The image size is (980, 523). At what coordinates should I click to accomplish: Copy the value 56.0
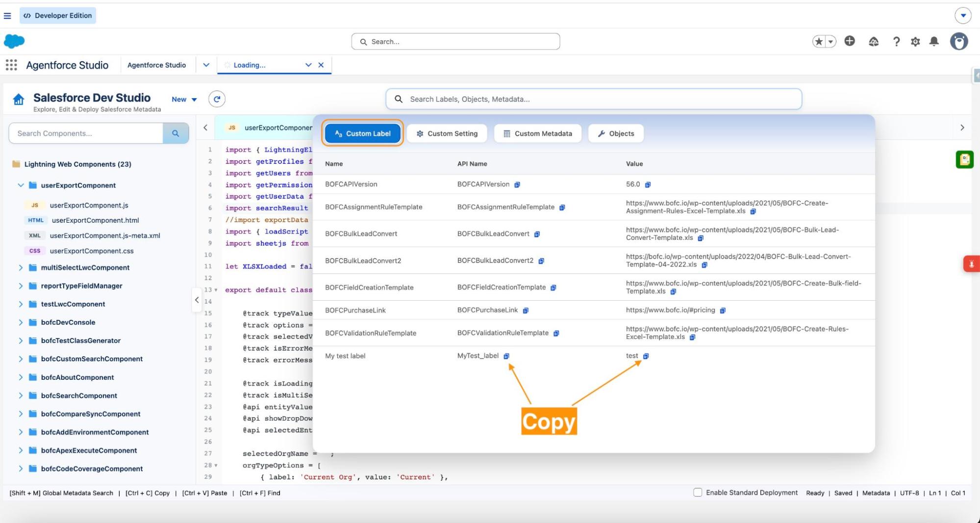coord(648,184)
